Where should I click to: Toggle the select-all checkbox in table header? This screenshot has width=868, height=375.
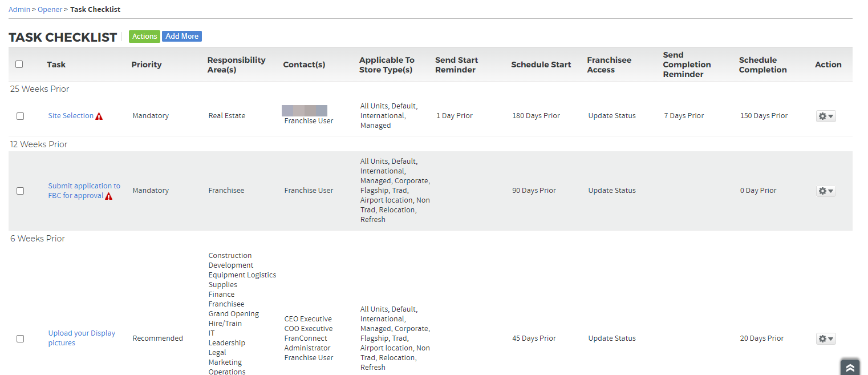click(x=19, y=64)
